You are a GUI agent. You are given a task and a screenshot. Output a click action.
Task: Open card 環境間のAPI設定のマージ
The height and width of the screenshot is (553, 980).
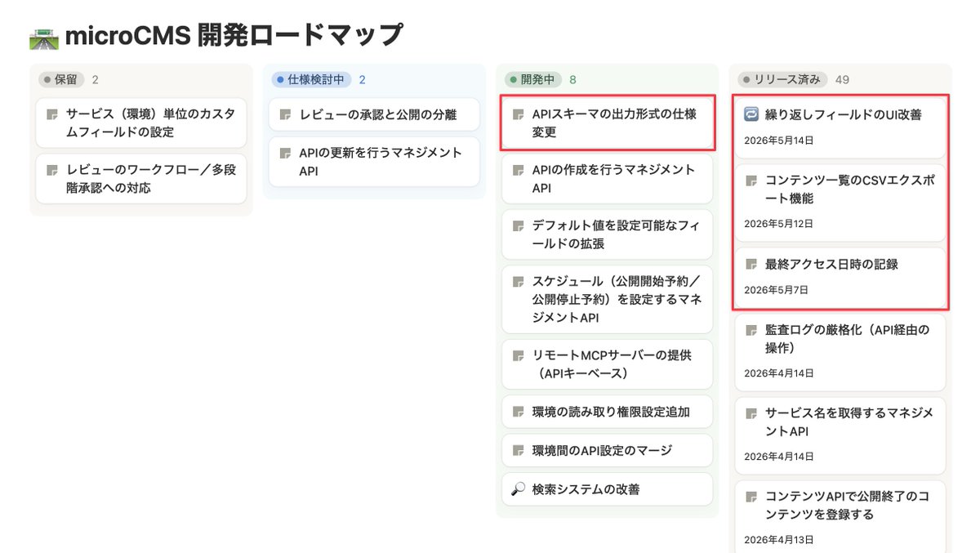point(607,450)
